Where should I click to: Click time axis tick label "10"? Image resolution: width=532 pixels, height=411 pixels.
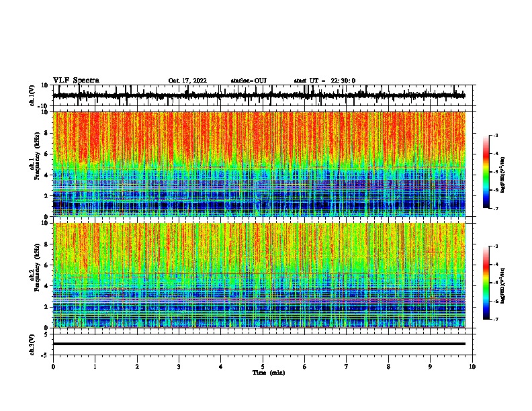(472, 367)
